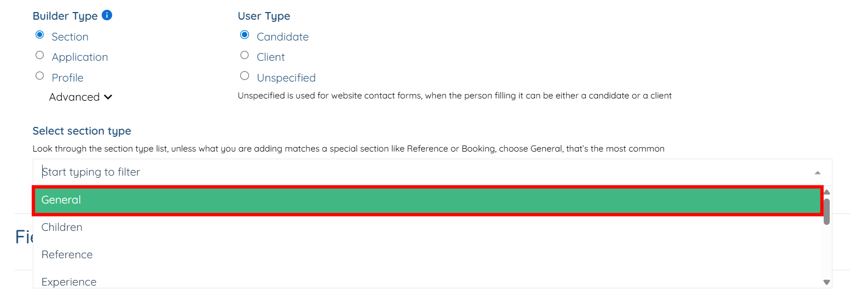868x302 pixels.
Task: Collapse section type dropdown caret
Action: [817, 172]
